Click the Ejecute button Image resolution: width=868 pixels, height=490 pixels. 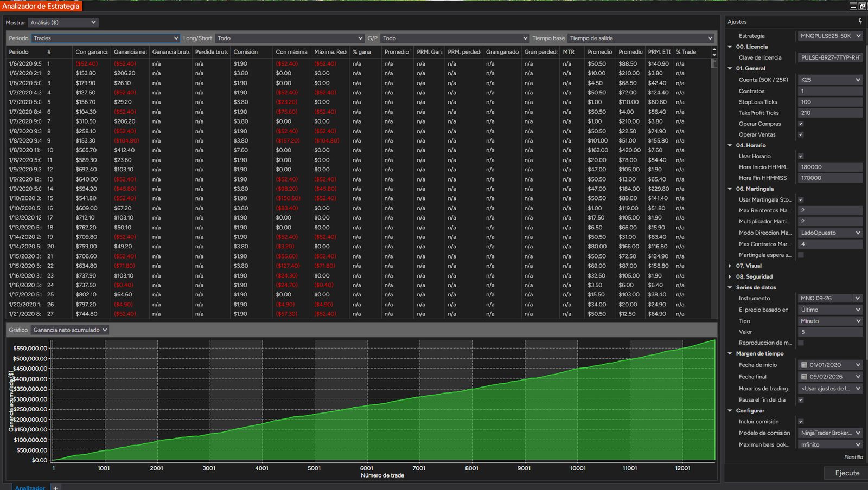point(847,473)
